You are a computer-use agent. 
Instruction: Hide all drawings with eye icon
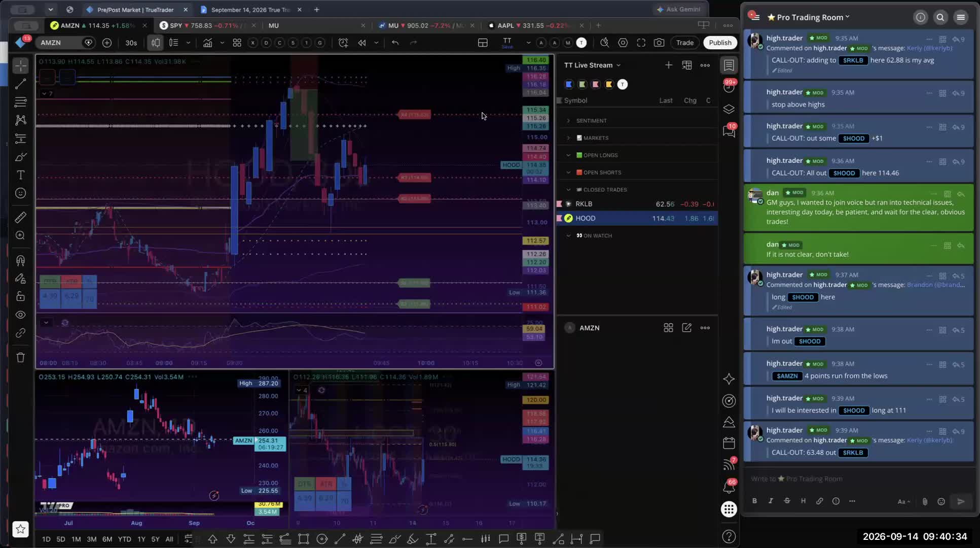(21, 315)
